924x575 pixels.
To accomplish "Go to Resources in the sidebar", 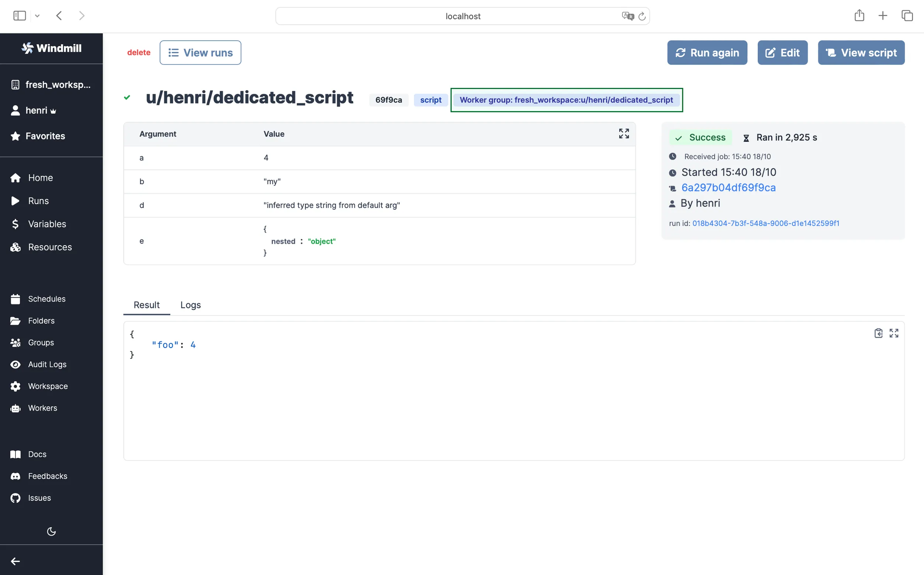I will pos(50,247).
